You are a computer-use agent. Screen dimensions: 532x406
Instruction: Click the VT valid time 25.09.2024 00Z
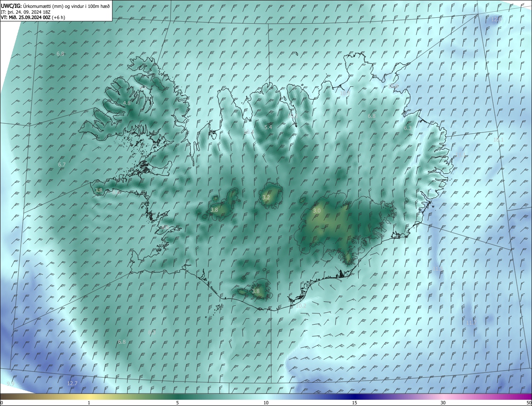pyautogui.click(x=33, y=17)
